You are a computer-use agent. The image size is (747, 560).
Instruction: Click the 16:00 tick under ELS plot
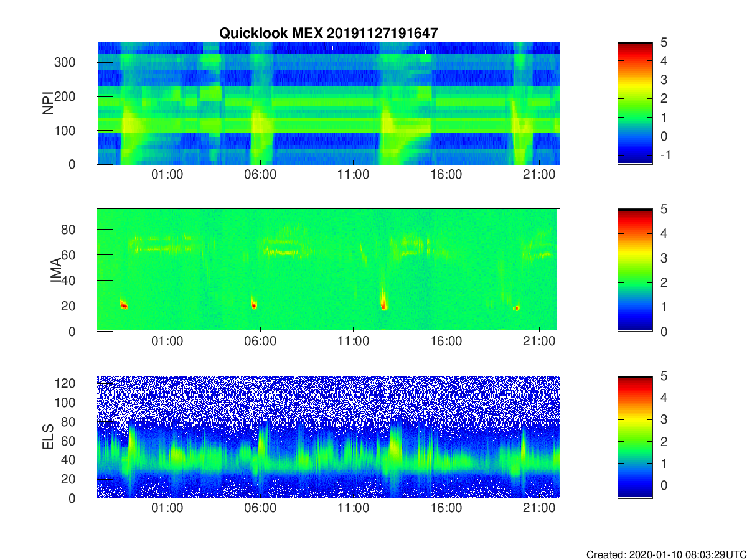coord(446,509)
